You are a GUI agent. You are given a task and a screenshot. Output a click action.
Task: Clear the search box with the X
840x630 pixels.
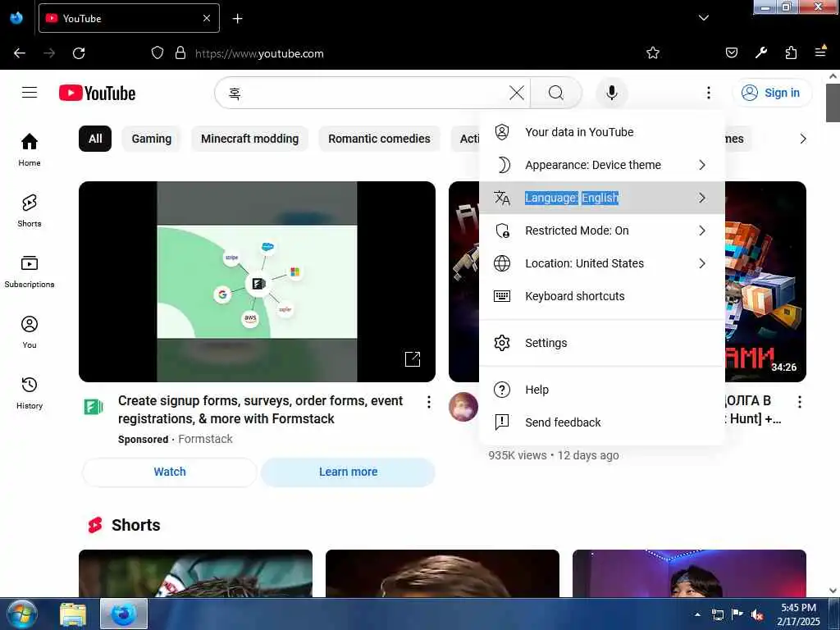pos(517,93)
